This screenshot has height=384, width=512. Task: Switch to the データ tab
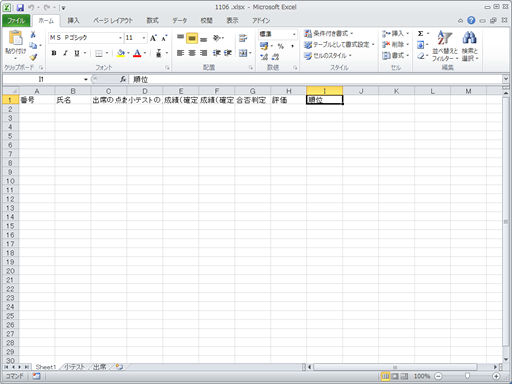[x=180, y=21]
